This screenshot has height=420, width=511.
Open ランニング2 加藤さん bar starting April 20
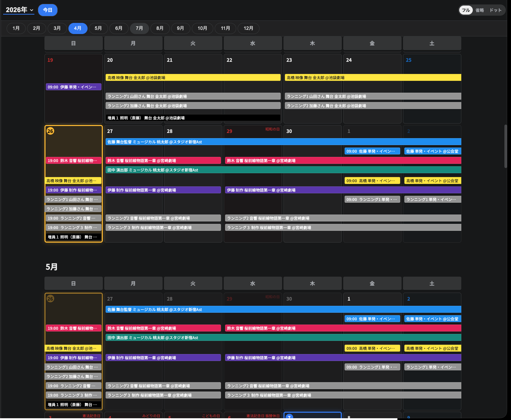pyautogui.click(x=193, y=106)
